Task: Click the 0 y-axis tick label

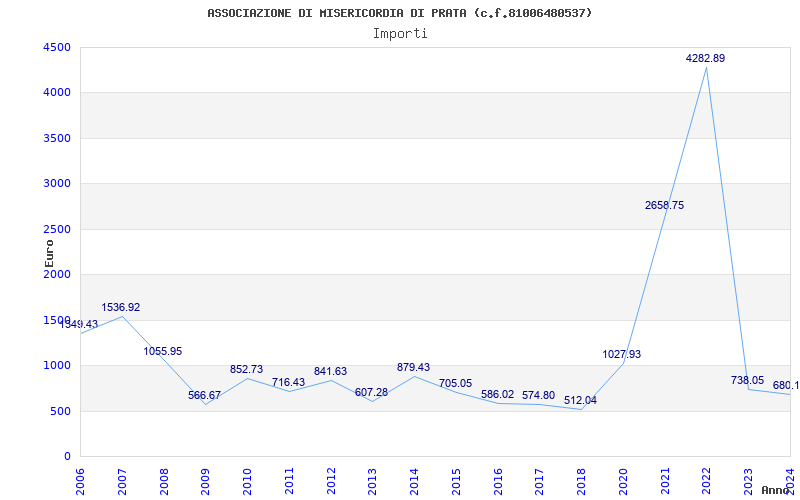Action: [x=68, y=457]
